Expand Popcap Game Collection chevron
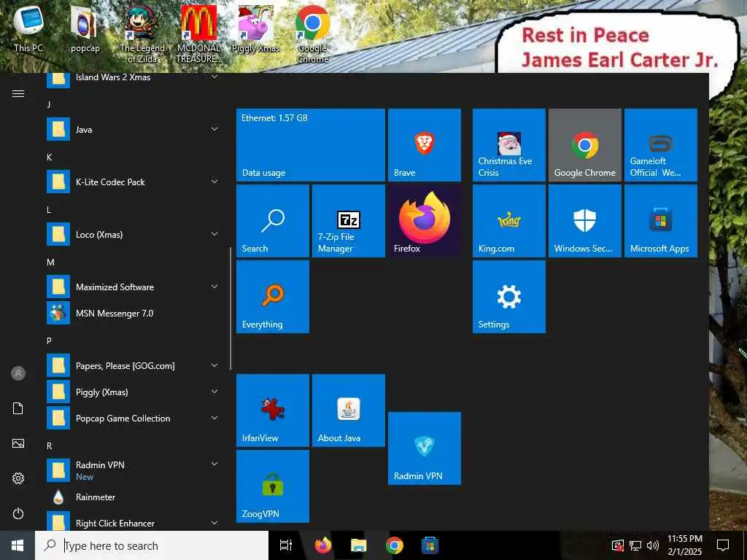747x560 pixels. click(214, 418)
